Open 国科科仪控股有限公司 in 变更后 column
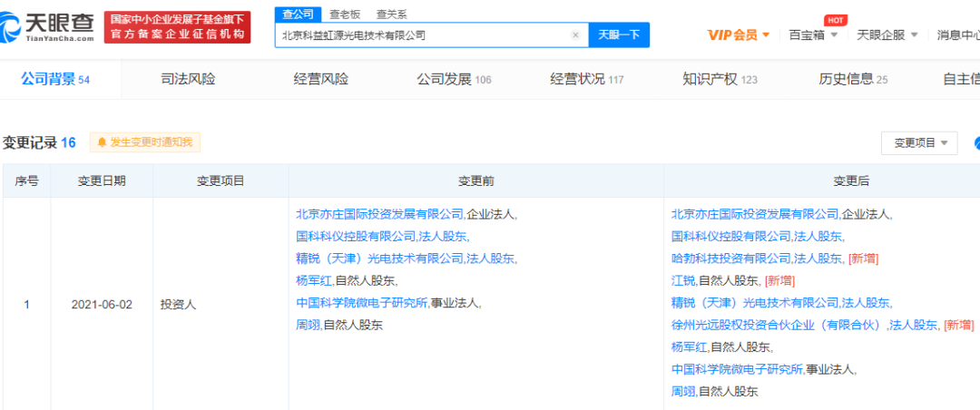The height and width of the screenshot is (410, 980). [730, 236]
